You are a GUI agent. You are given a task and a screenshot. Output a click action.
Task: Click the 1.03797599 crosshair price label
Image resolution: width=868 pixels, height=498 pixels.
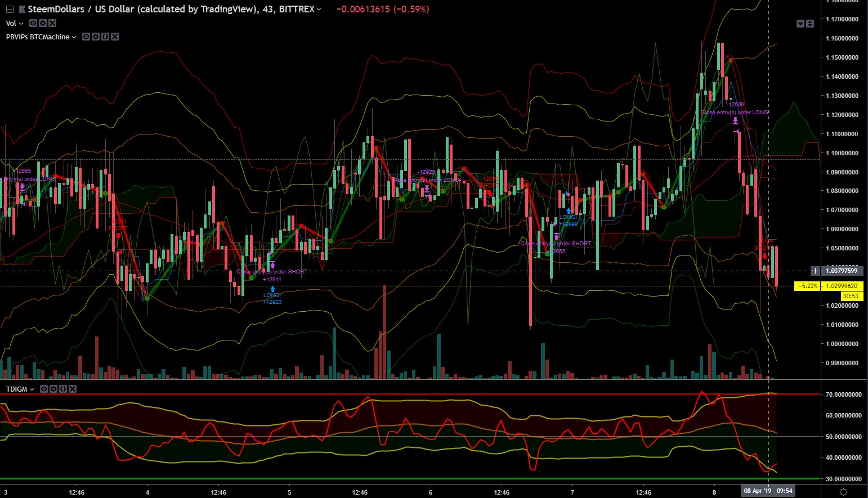(x=842, y=271)
